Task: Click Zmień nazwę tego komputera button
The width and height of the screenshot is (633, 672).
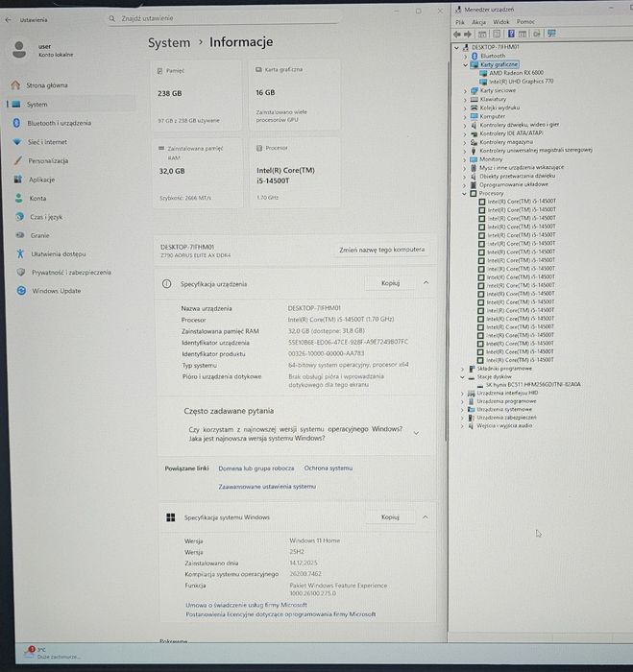Action: point(381,250)
